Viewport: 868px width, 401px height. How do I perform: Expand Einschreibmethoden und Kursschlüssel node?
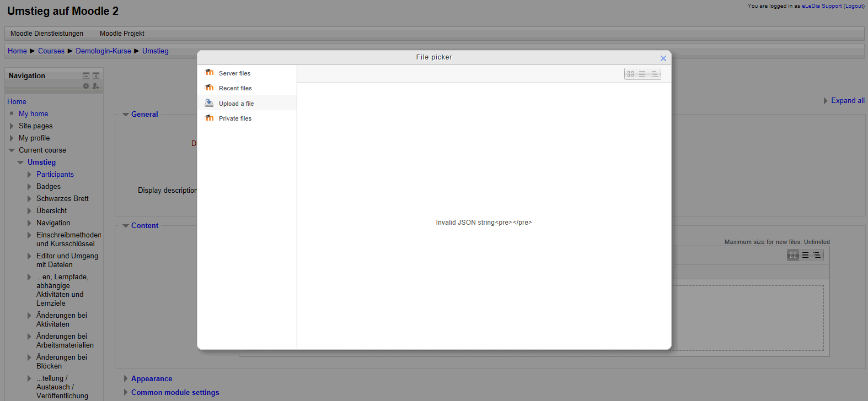tap(29, 235)
